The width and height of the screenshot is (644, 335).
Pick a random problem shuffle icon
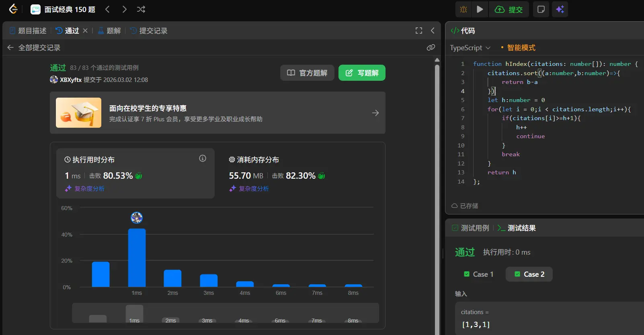141,9
